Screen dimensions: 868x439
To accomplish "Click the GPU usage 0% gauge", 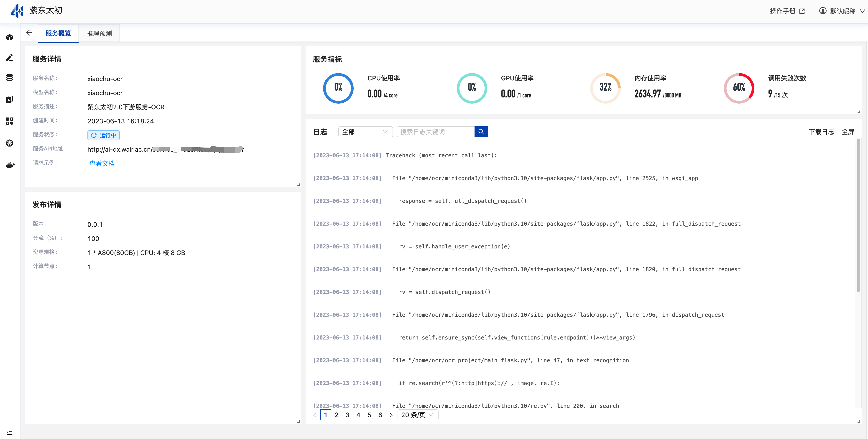I will (x=472, y=88).
